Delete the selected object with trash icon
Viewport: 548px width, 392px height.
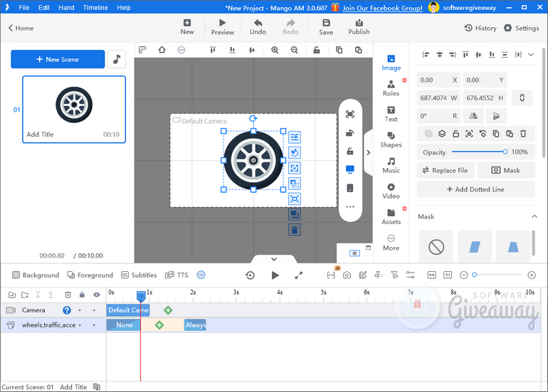(294, 230)
